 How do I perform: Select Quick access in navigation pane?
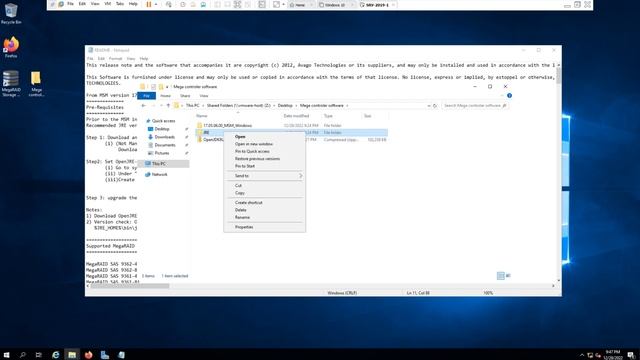(163, 121)
